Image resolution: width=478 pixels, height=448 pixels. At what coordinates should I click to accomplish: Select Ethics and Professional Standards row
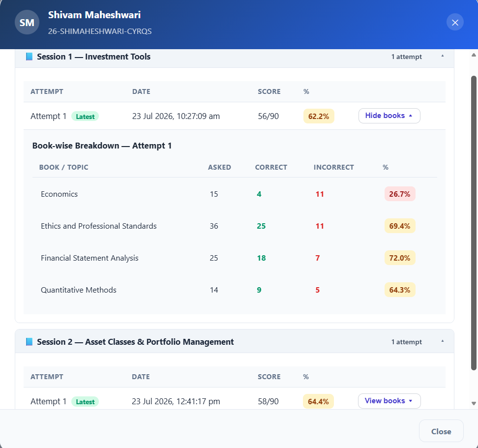99,226
